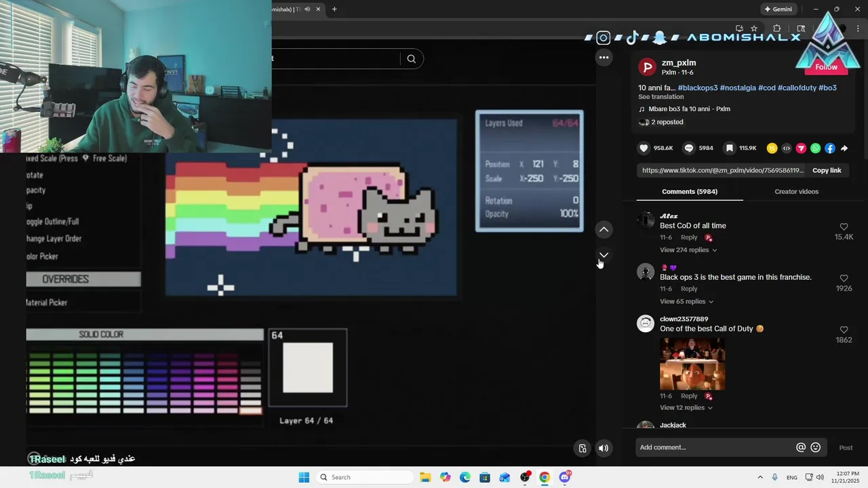Expand View 274 replies

(x=688, y=250)
